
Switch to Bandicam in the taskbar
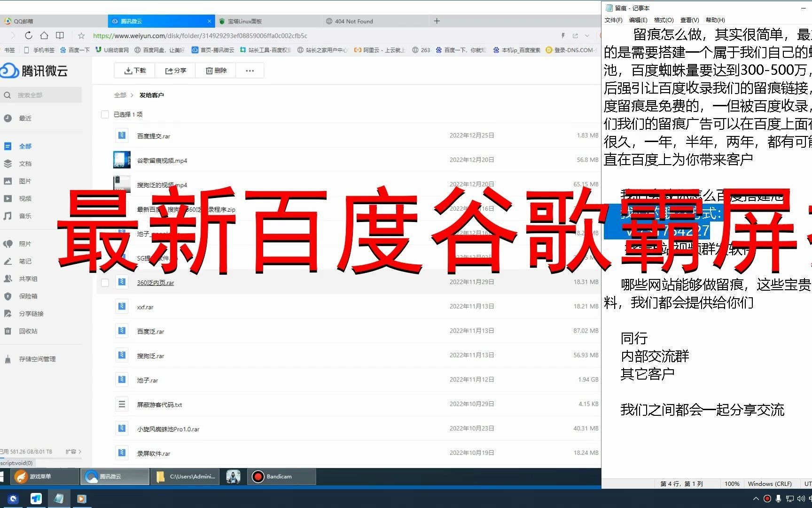pos(281,476)
